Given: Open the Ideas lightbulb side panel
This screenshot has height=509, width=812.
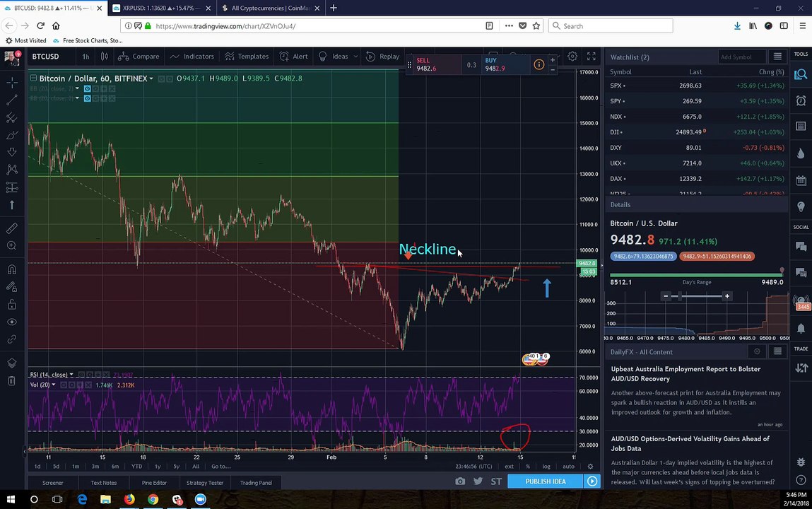Looking at the screenshot, I should 801,206.
